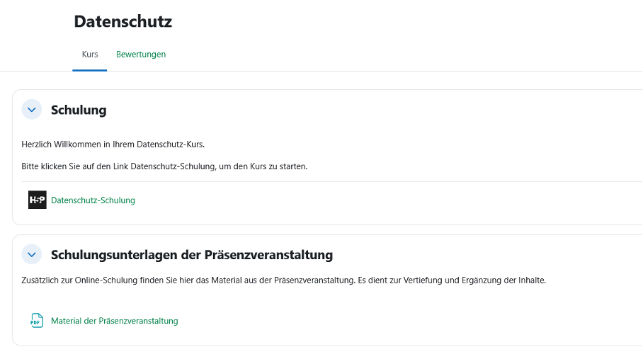
Task: Click the blank row right of Datenschutz-Schulung
Action: (389, 200)
